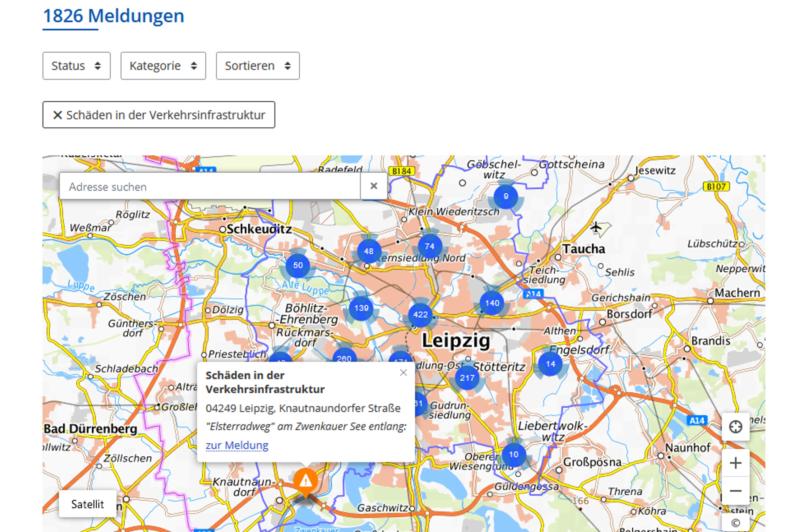Expand the Kategorie dropdown
Image resolution: width=798 pixels, height=532 pixels.
(x=163, y=66)
